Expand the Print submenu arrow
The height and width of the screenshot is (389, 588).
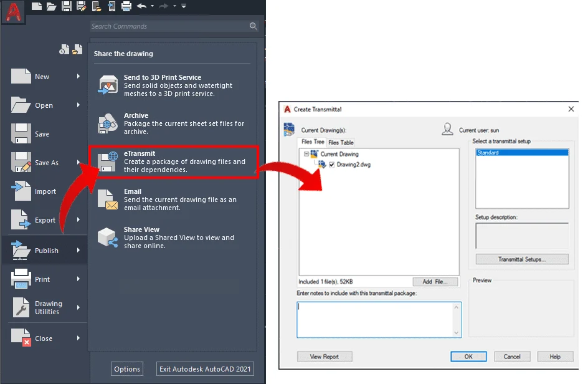78,279
